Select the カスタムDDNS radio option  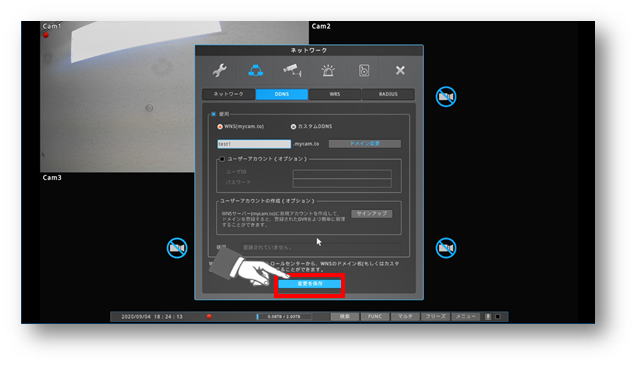click(x=293, y=127)
